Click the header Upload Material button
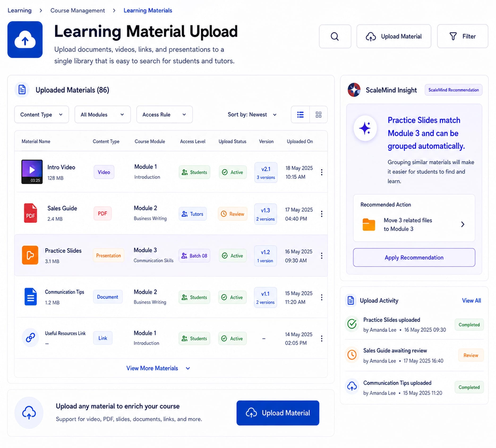Image resolution: width=496 pixels, height=448 pixels. [x=394, y=36]
